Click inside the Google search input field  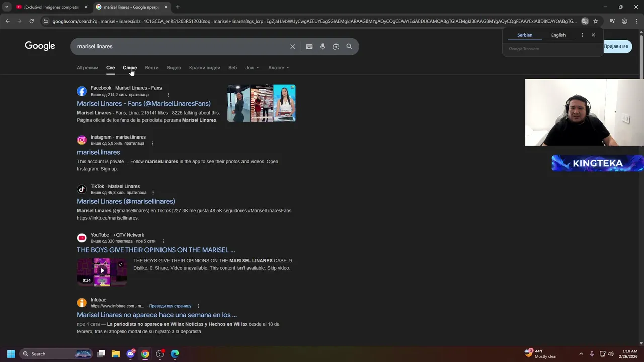(x=181, y=47)
